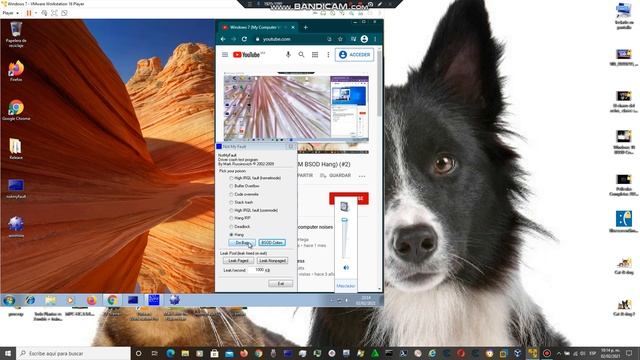
Task: Open Windows 10 Start button
Action: 8,353
